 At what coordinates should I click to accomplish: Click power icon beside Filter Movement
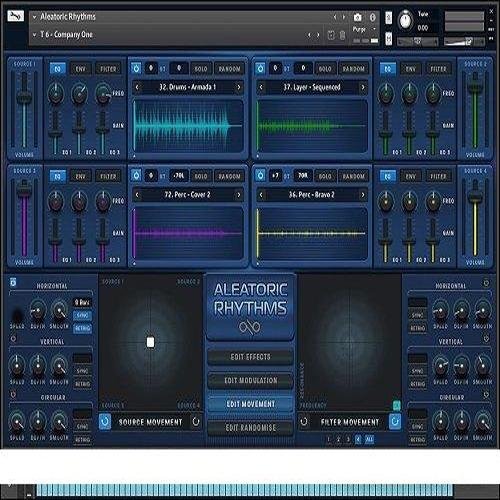coord(395,422)
